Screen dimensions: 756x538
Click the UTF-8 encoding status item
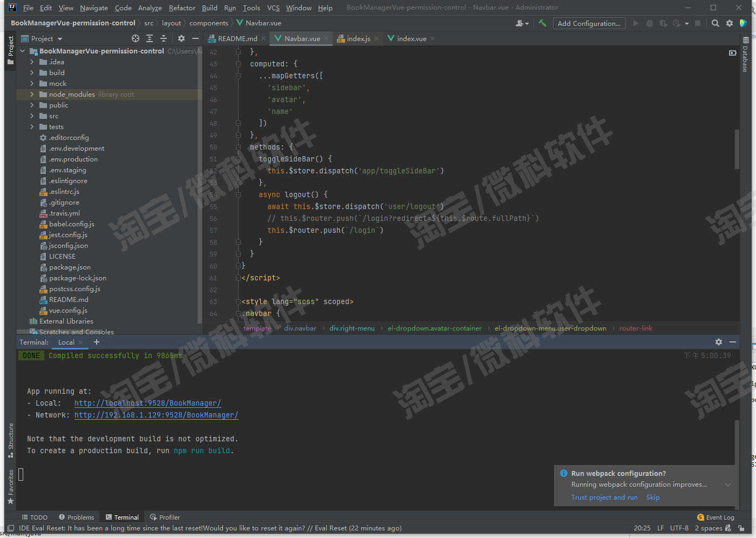coord(679,528)
